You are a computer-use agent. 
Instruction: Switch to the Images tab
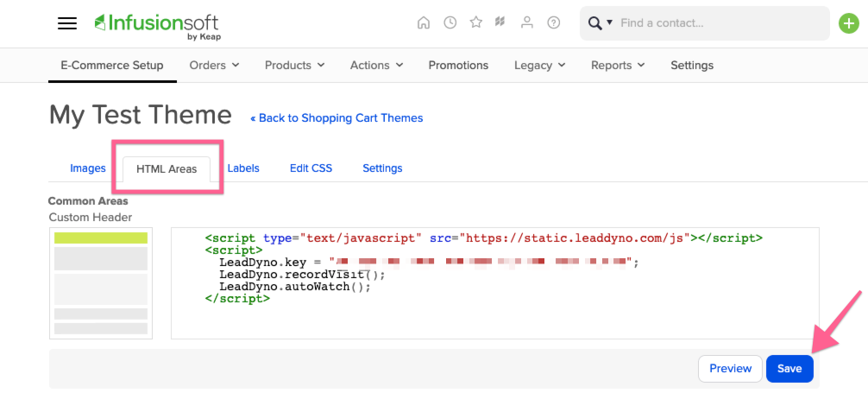pos(88,168)
